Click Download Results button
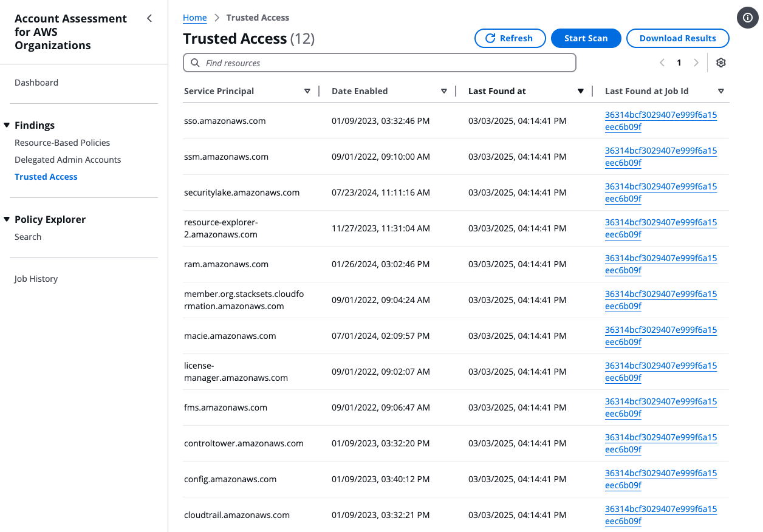This screenshot has width=763, height=532. click(678, 38)
